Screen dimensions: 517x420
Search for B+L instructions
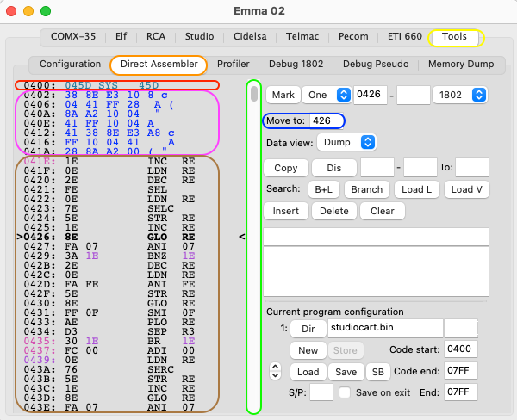324,189
